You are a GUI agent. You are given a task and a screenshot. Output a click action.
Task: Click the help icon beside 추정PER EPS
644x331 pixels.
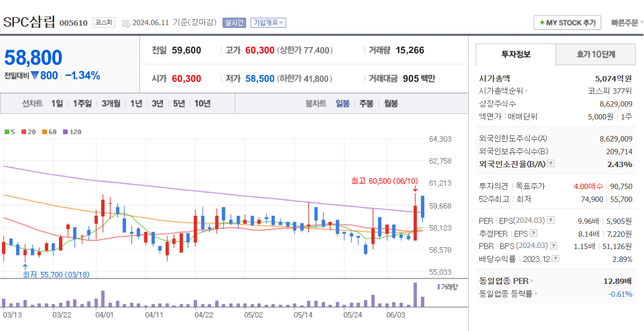tap(534, 233)
